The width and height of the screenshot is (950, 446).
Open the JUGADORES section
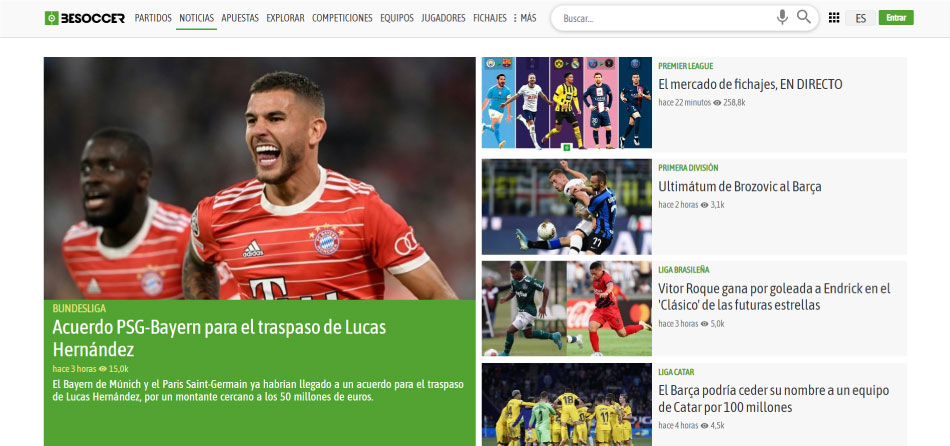click(443, 18)
